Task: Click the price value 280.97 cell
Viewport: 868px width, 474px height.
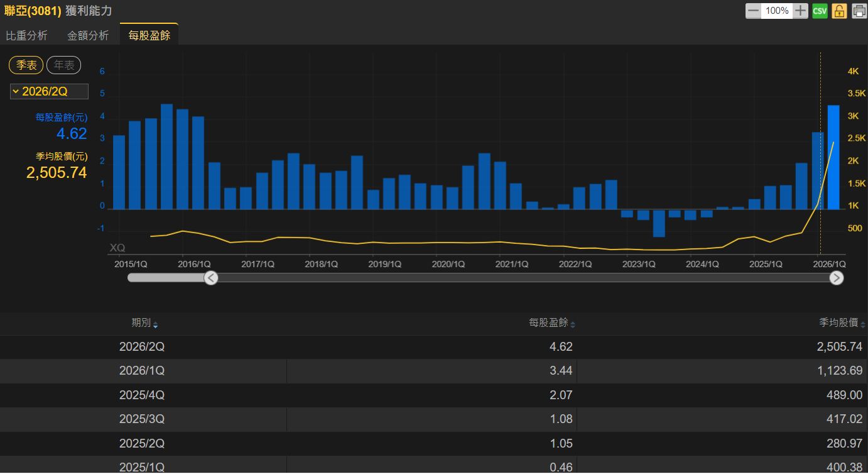Action: (845, 443)
